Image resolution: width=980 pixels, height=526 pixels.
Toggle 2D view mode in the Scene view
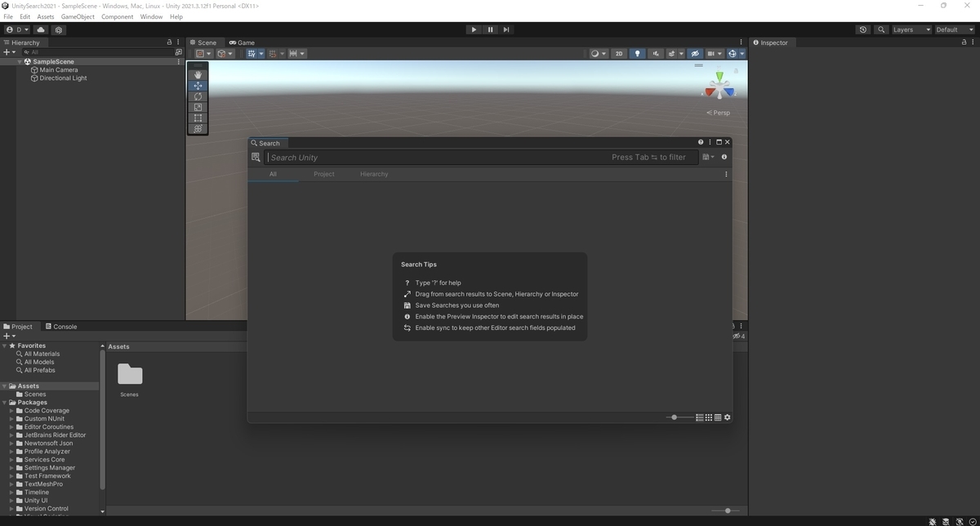click(x=619, y=53)
